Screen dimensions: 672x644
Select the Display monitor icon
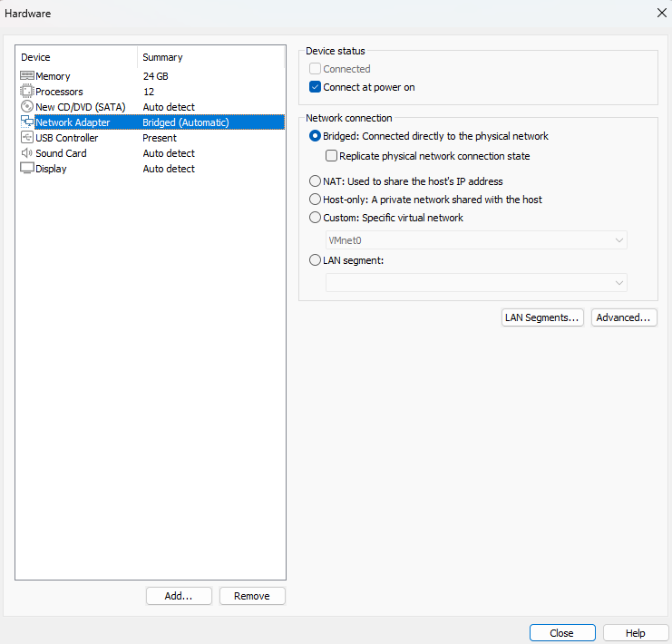(x=27, y=168)
